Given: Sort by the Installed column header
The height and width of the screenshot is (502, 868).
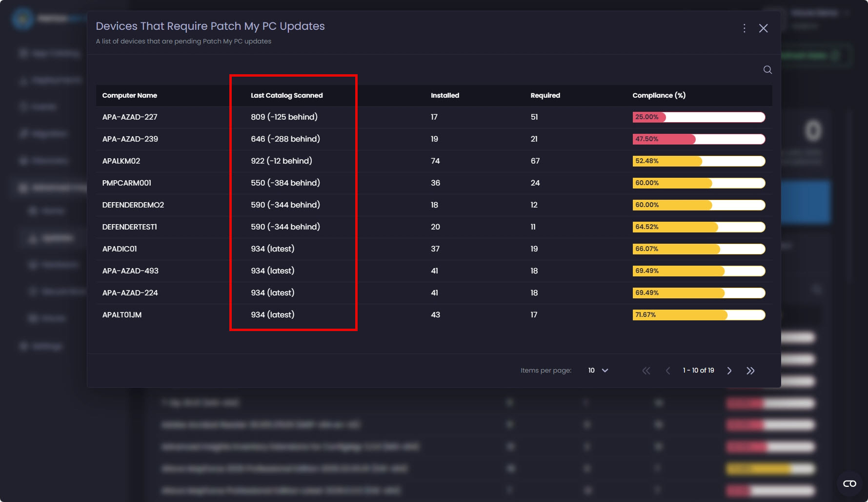Looking at the screenshot, I should tap(445, 95).
